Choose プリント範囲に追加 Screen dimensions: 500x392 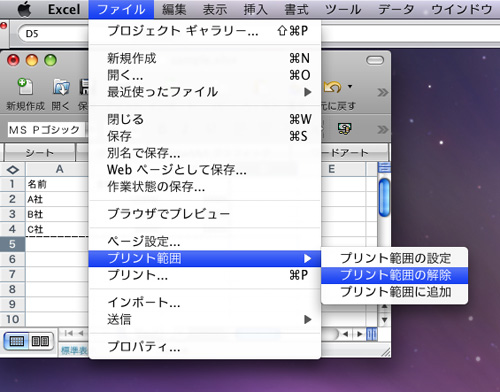[394, 292]
